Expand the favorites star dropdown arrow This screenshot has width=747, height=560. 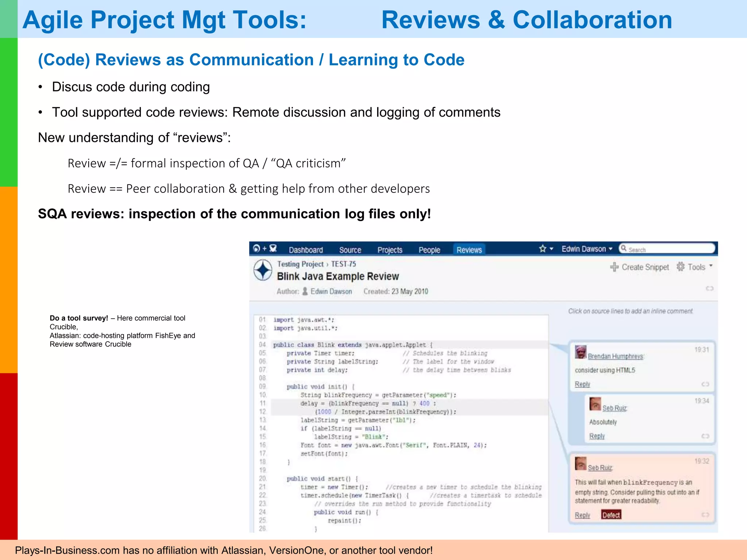coord(551,249)
